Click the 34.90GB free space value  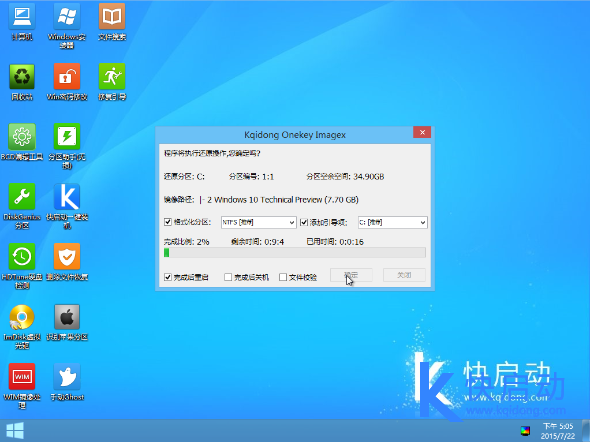369,176
